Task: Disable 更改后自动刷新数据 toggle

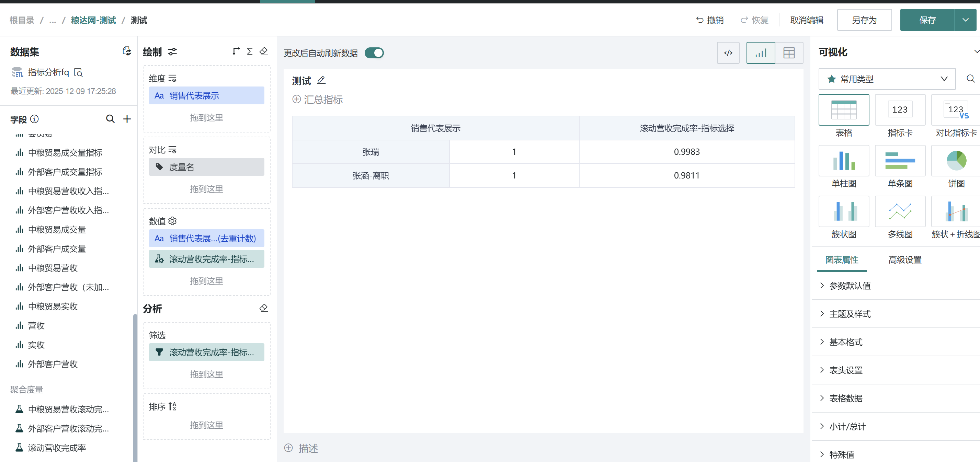Action: coord(374,53)
